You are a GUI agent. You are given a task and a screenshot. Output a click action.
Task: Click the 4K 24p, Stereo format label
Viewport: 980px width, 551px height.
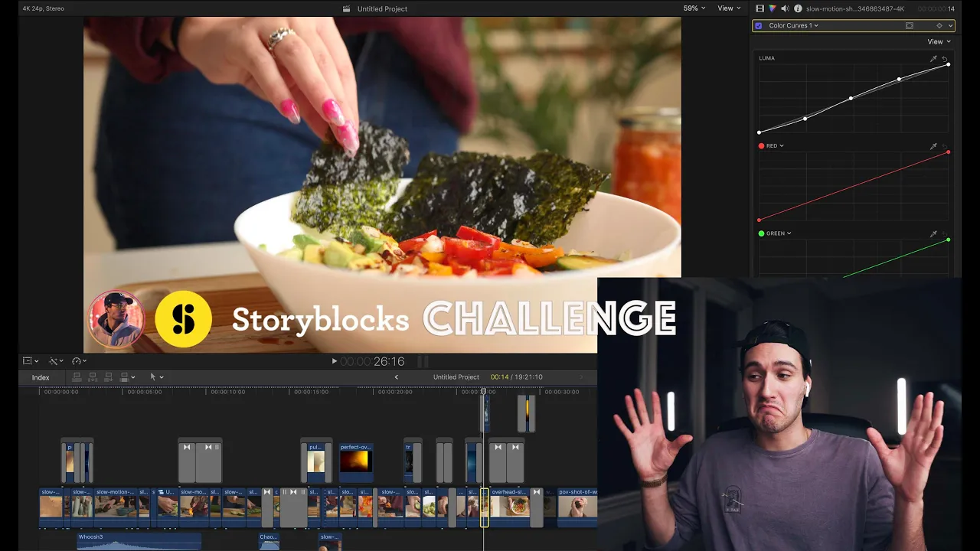pyautogui.click(x=43, y=8)
